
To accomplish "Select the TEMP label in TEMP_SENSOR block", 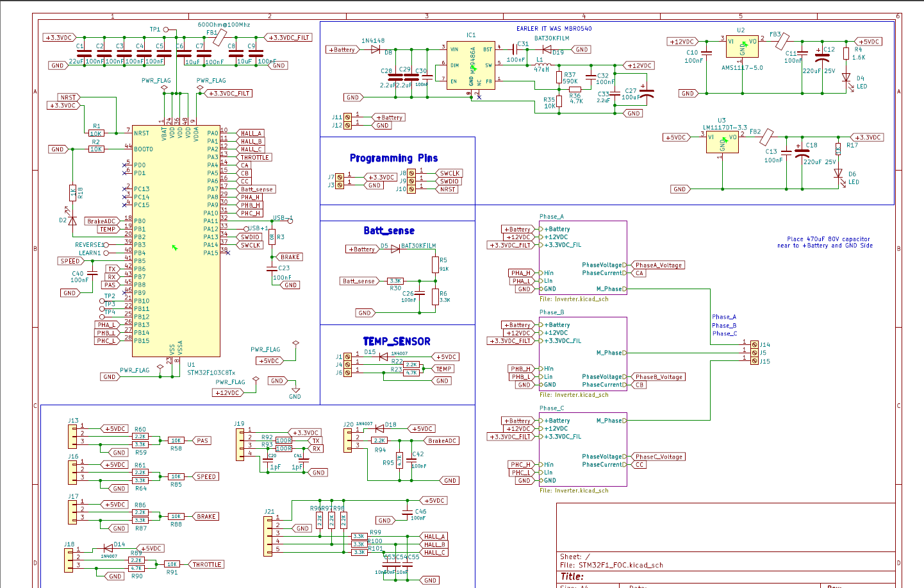I will tap(443, 369).
